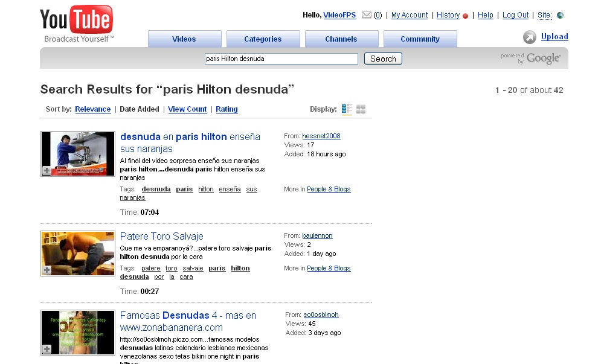
Task: Open the History link
Action: [x=448, y=15]
